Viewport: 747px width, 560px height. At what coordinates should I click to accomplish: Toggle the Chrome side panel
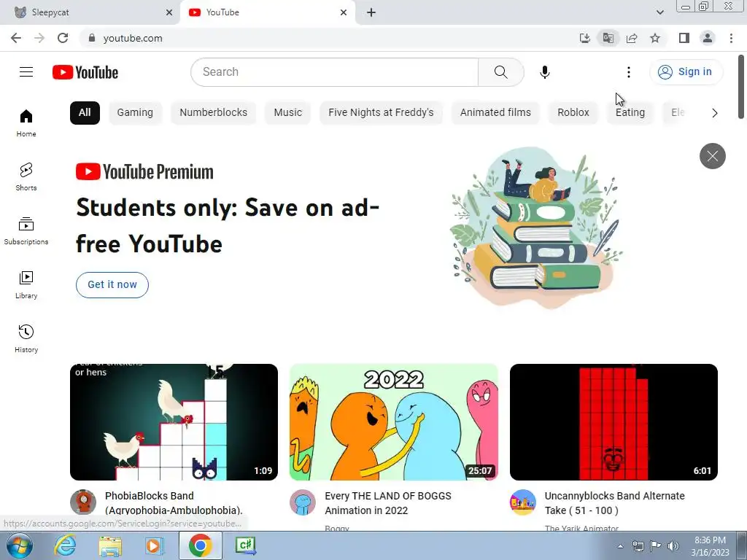[x=684, y=38]
